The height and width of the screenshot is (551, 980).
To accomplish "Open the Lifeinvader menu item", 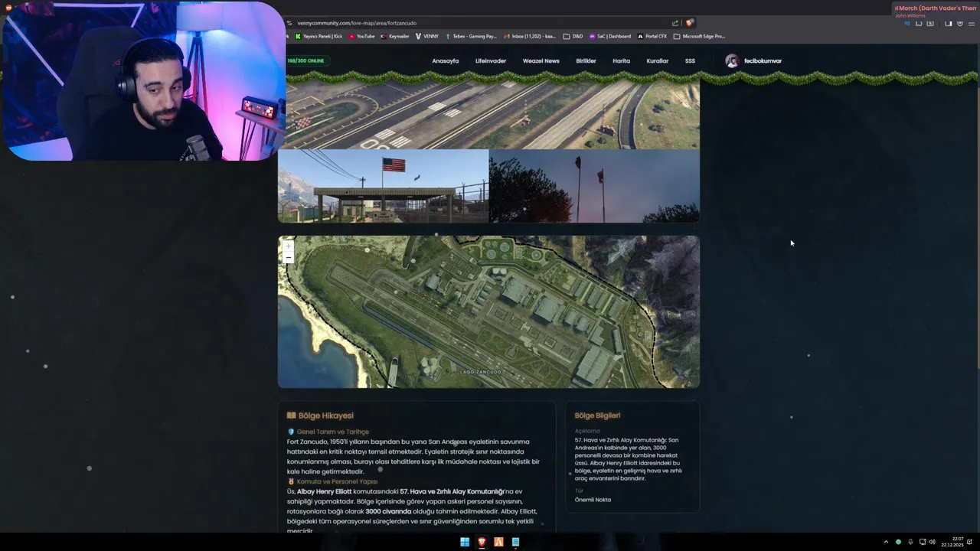I will [x=490, y=61].
